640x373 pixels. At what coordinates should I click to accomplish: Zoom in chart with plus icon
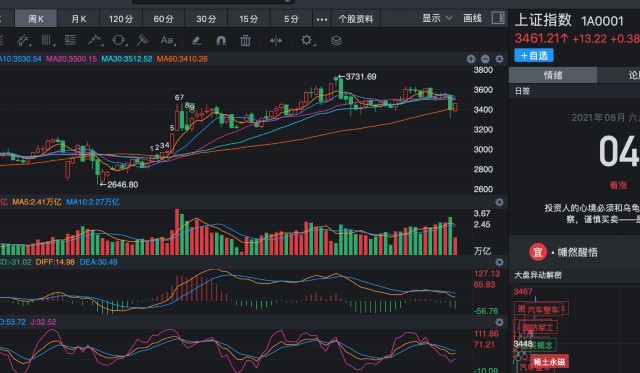471,59
